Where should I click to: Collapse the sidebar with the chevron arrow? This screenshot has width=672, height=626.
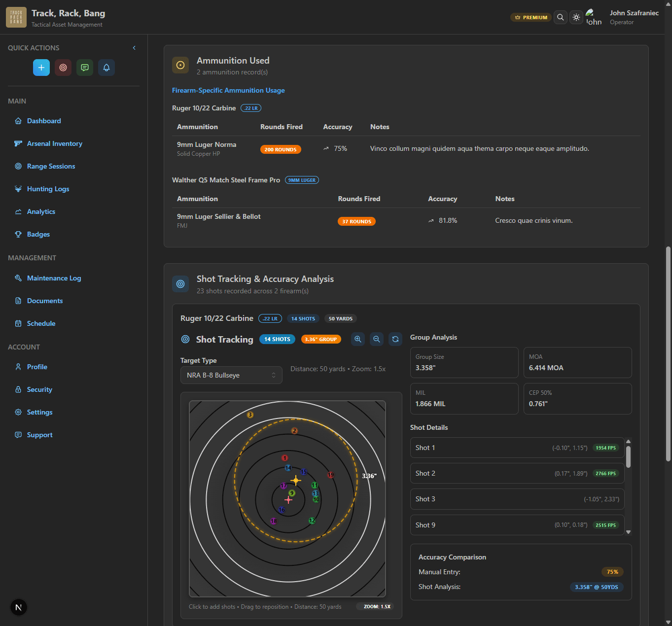point(134,48)
